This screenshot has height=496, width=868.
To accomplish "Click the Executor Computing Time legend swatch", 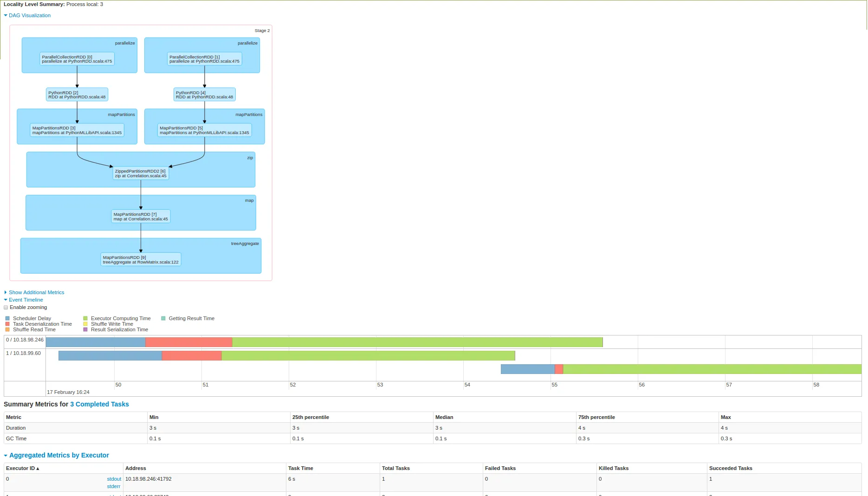I will pyautogui.click(x=85, y=318).
